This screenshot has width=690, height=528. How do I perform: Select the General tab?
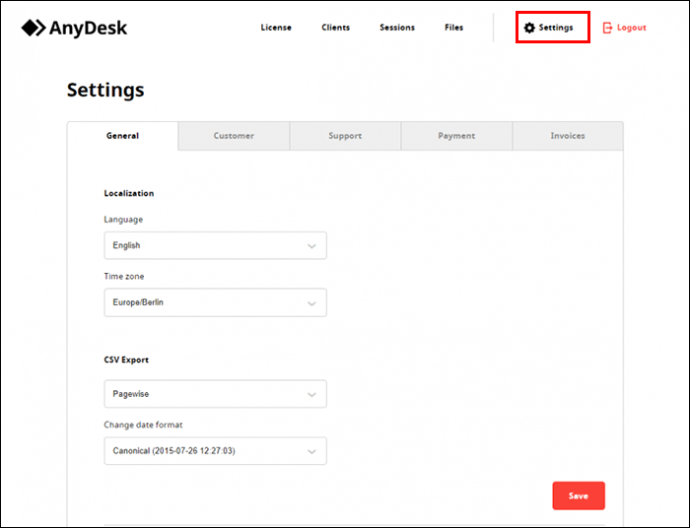click(123, 136)
